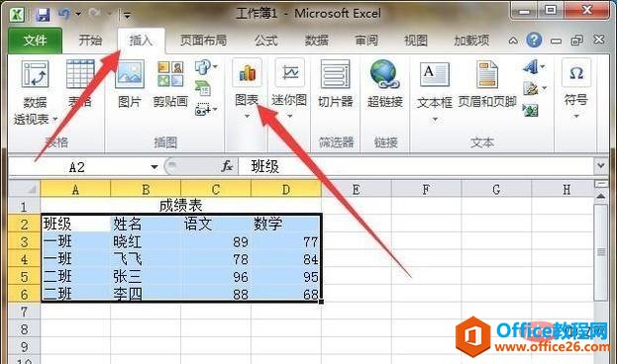Open the 公式 (Formulas) tab
Screen dimensions: 617x364
266,41
